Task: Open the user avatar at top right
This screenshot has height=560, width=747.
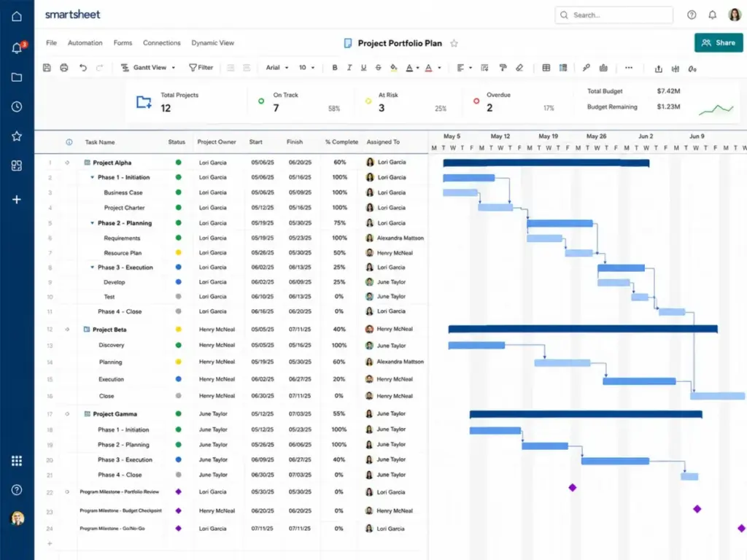Action: (735, 15)
